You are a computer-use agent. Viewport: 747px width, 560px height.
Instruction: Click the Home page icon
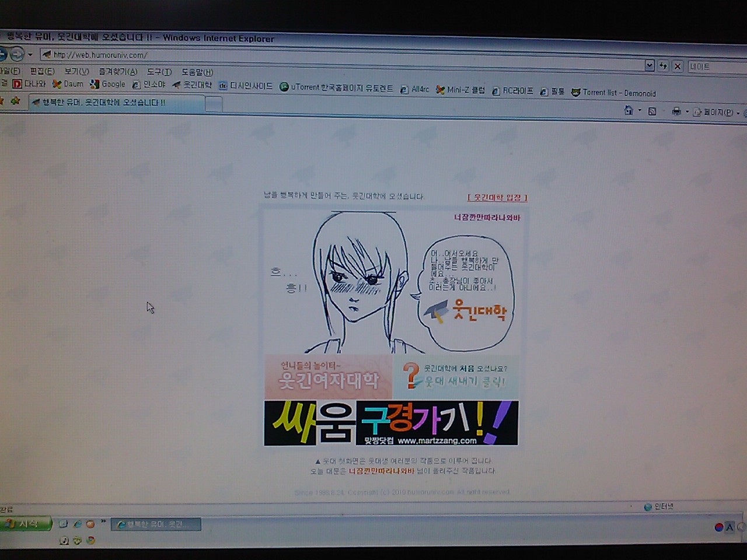[x=628, y=110]
